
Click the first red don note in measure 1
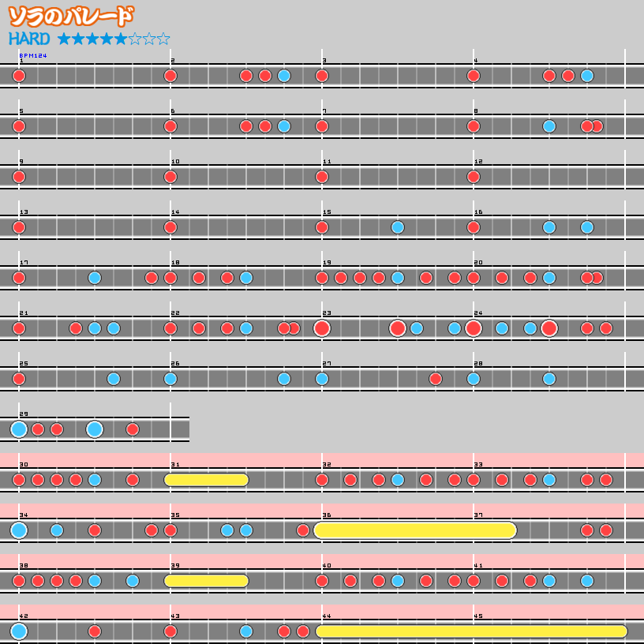(x=18, y=76)
